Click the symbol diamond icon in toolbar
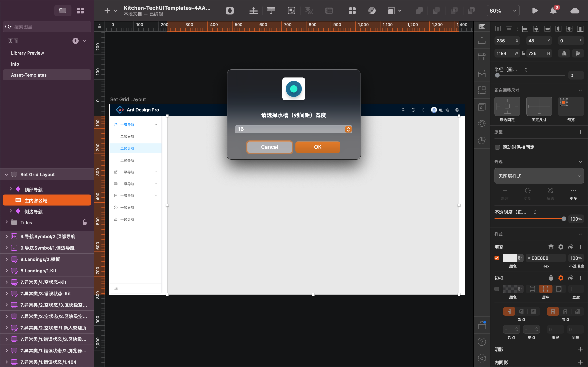 [230, 11]
